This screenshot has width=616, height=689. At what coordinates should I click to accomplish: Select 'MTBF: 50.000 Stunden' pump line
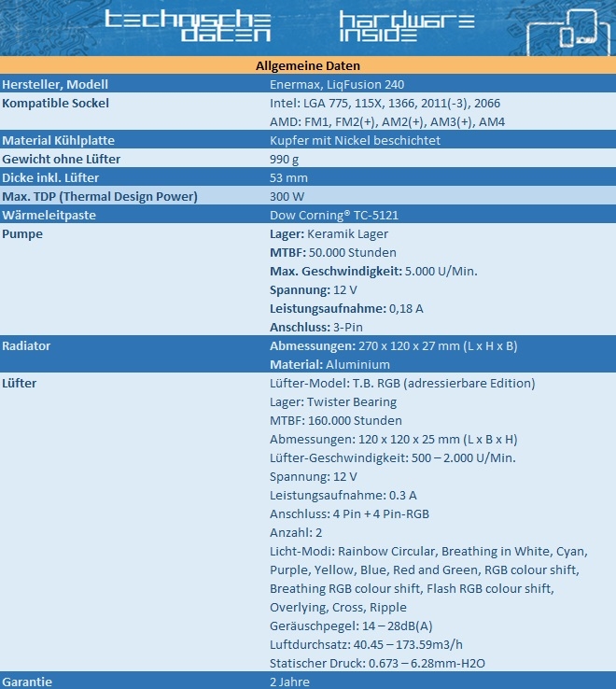(x=332, y=253)
